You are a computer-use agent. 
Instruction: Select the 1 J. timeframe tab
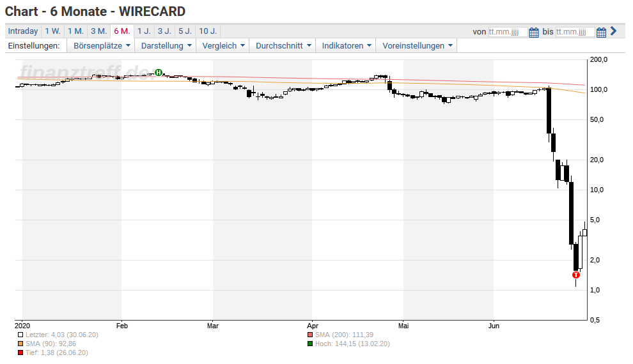144,31
